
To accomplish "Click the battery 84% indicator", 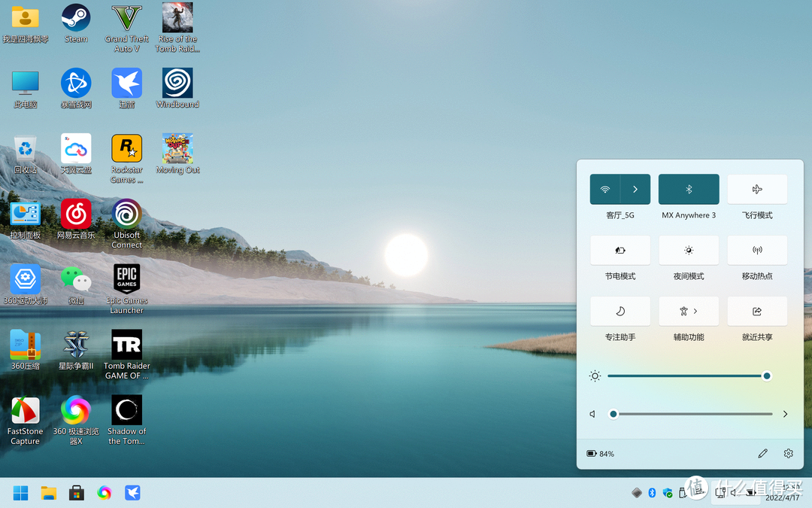I will click(601, 454).
